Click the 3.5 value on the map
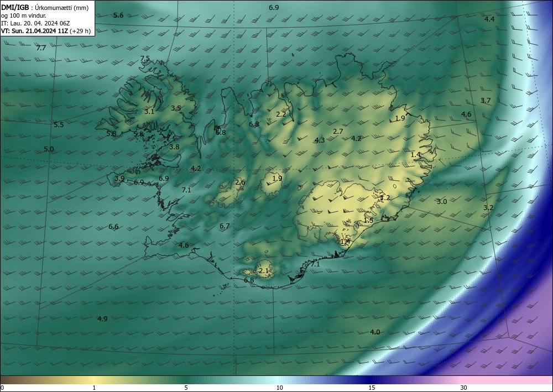This screenshot has width=553, height=392. [x=176, y=108]
